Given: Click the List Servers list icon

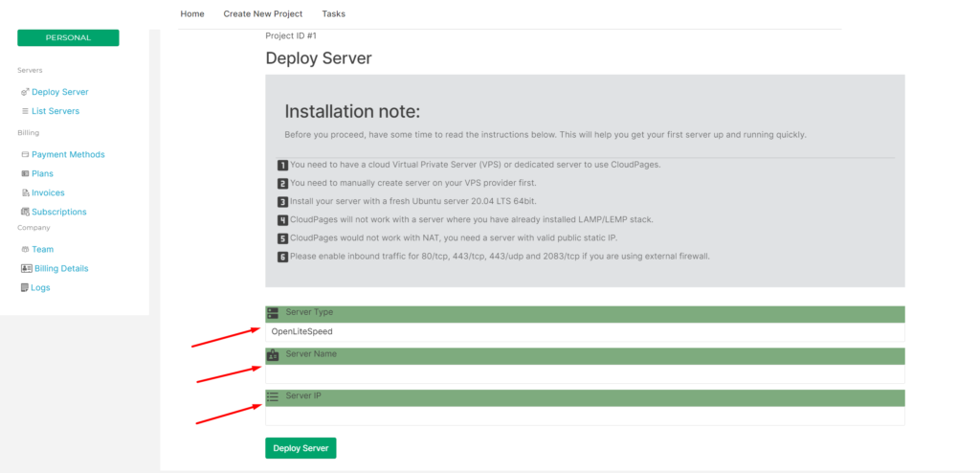Looking at the screenshot, I should pos(25,111).
